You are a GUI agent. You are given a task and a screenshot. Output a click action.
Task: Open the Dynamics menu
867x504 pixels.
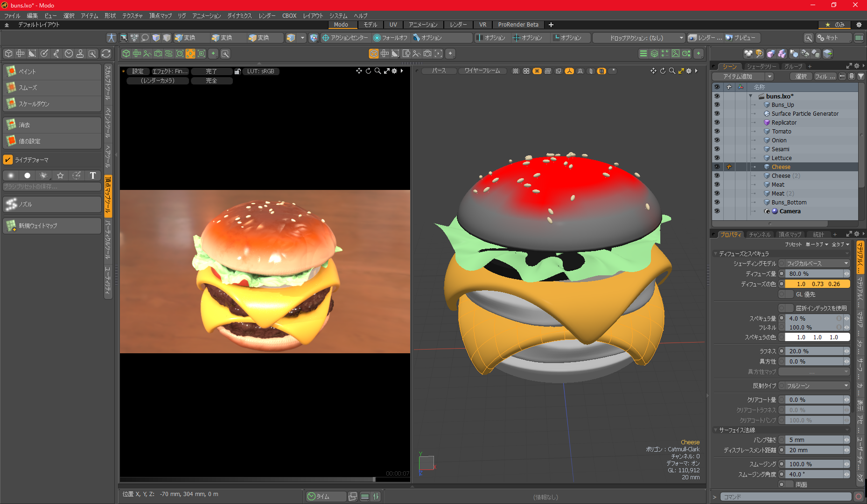(x=239, y=16)
